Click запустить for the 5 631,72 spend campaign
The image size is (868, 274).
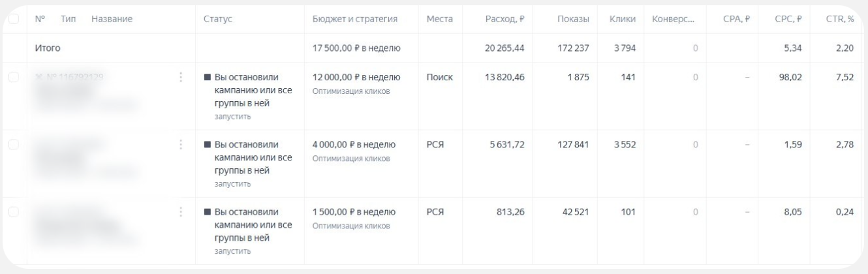point(232,184)
